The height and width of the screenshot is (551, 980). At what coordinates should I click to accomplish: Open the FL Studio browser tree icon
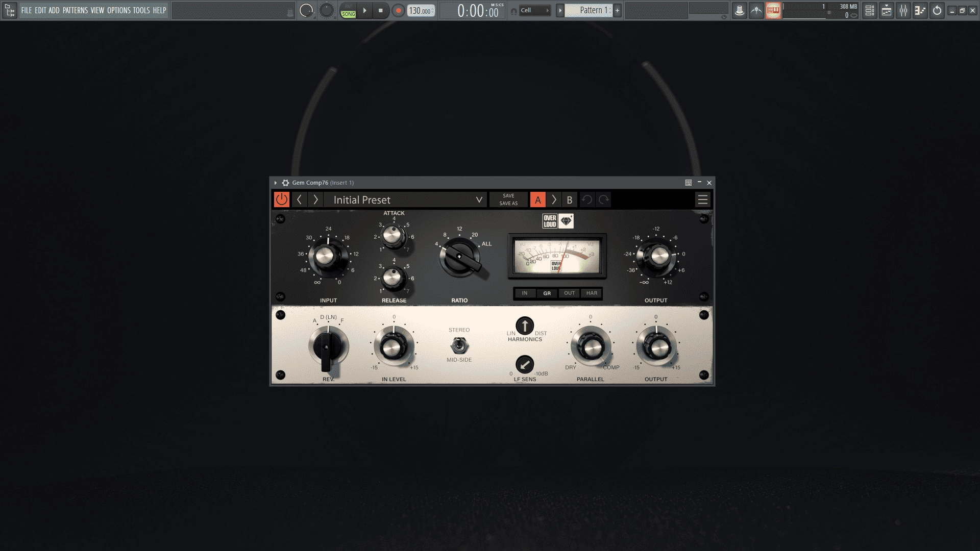[10, 10]
